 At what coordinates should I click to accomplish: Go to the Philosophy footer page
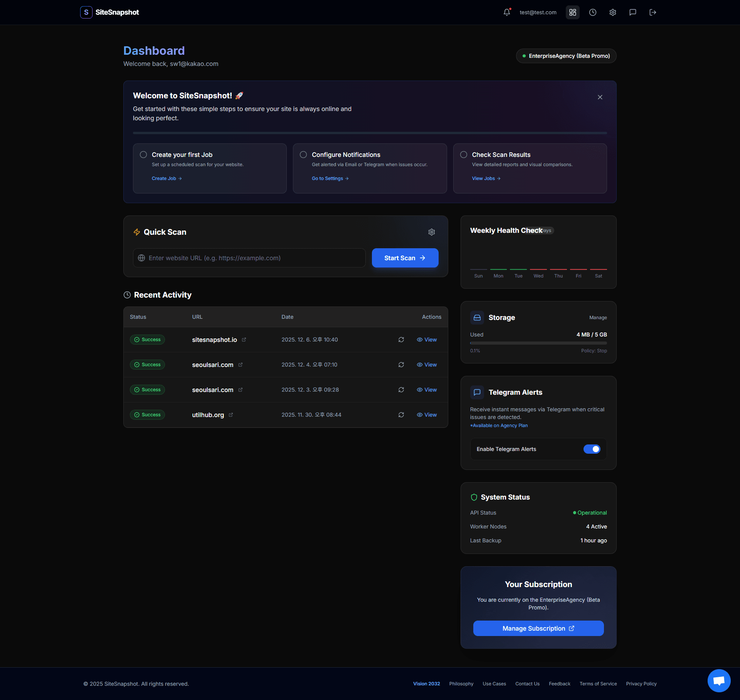tap(461, 683)
